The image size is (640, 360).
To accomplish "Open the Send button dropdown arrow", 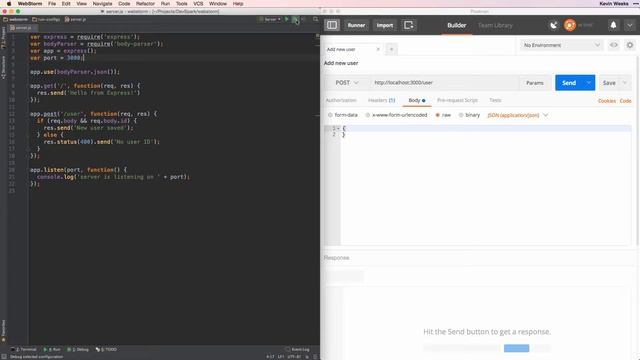I will pos(589,83).
